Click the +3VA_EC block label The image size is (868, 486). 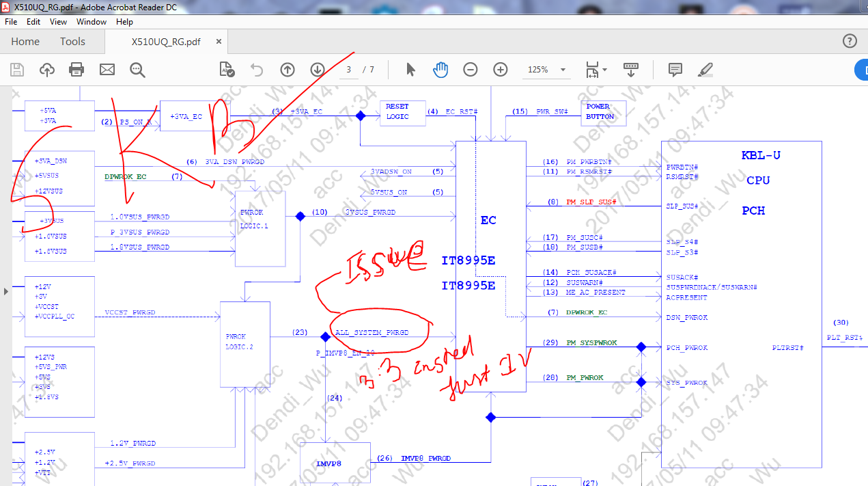pyautogui.click(x=186, y=117)
